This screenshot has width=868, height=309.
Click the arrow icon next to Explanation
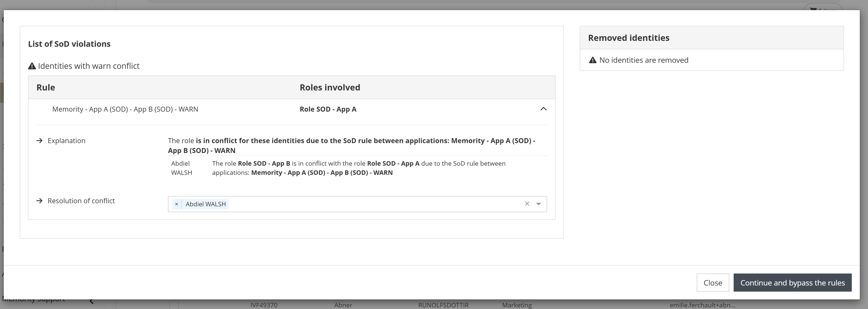click(39, 141)
